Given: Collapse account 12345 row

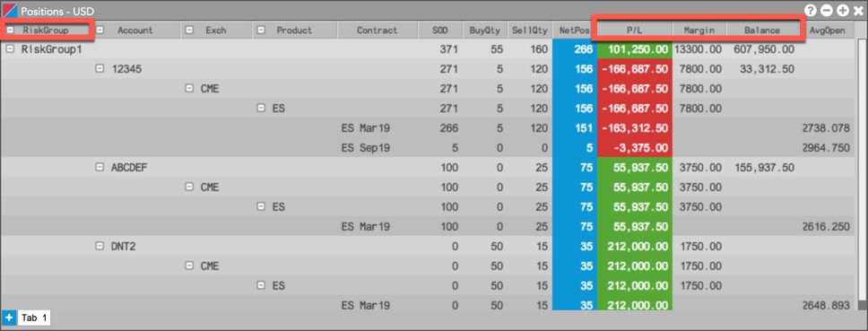Looking at the screenshot, I should pos(100,69).
